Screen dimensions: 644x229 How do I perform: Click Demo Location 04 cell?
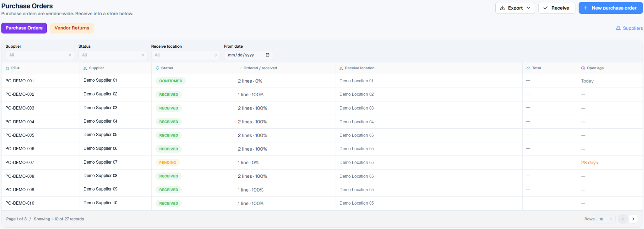click(x=357, y=122)
